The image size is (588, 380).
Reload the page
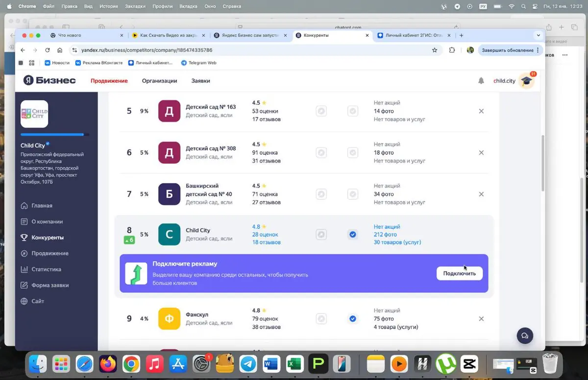pyautogui.click(x=48, y=50)
